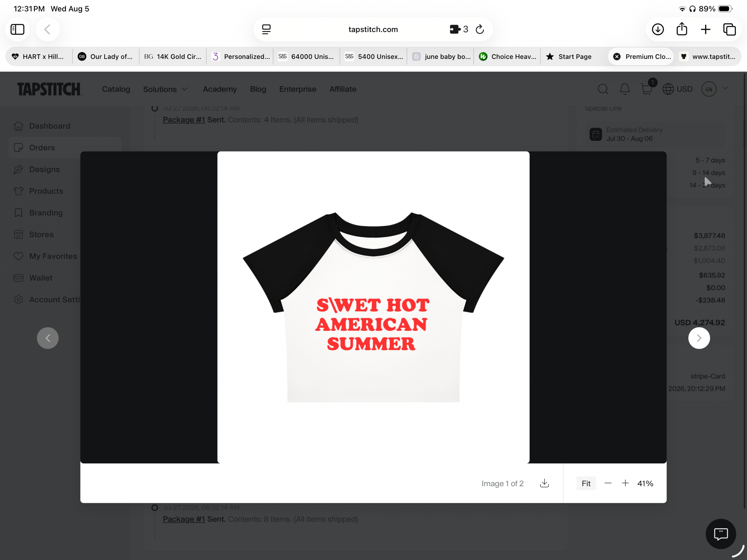Expand account menu chevron
747x560 pixels.
tap(725, 88)
